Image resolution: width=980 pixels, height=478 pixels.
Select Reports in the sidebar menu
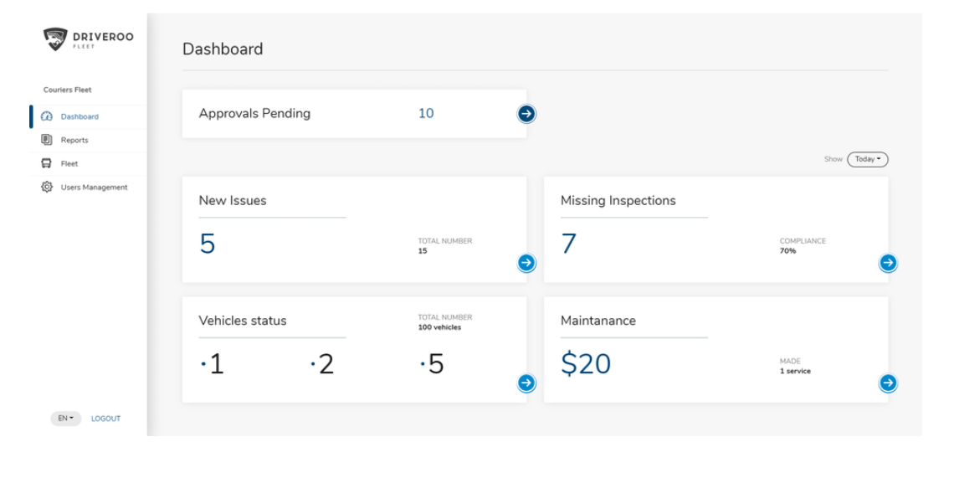(74, 140)
